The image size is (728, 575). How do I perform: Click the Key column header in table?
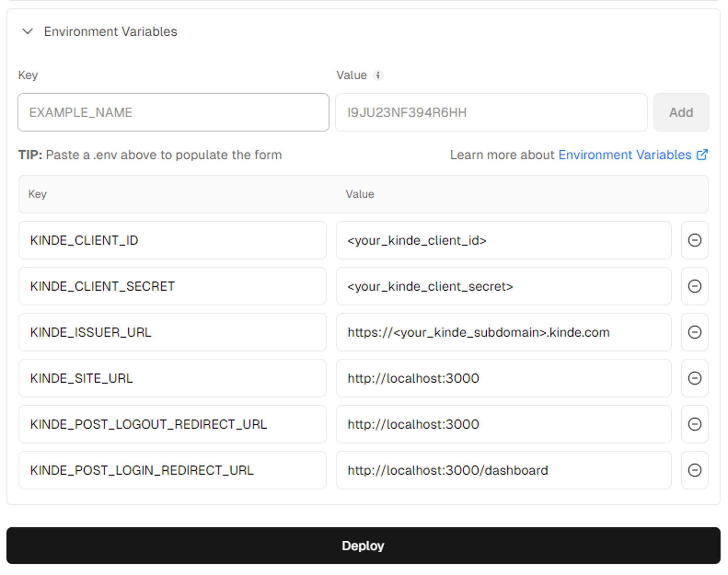click(37, 194)
